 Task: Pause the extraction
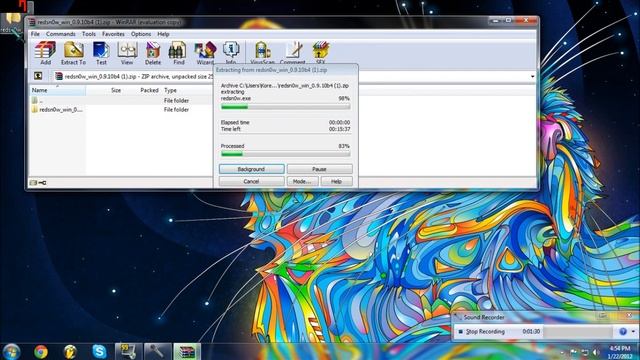320,169
